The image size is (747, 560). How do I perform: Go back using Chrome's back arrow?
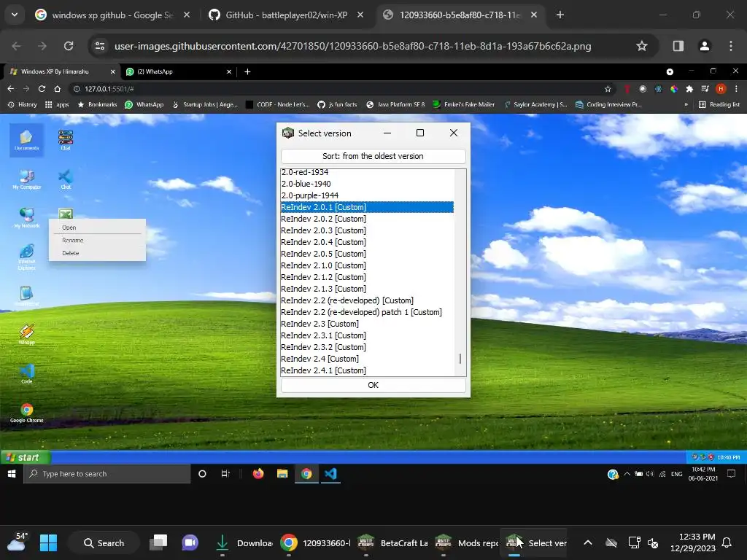click(x=16, y=46)
